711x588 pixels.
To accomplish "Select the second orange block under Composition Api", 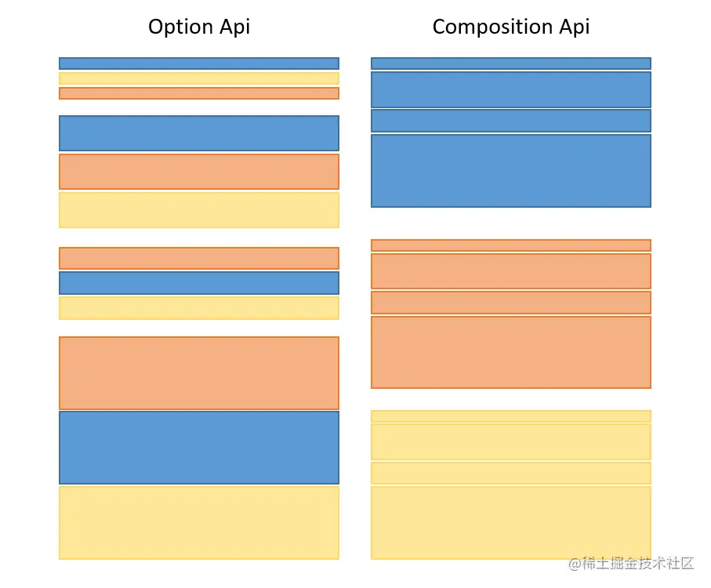I will [x=510, y=271].
